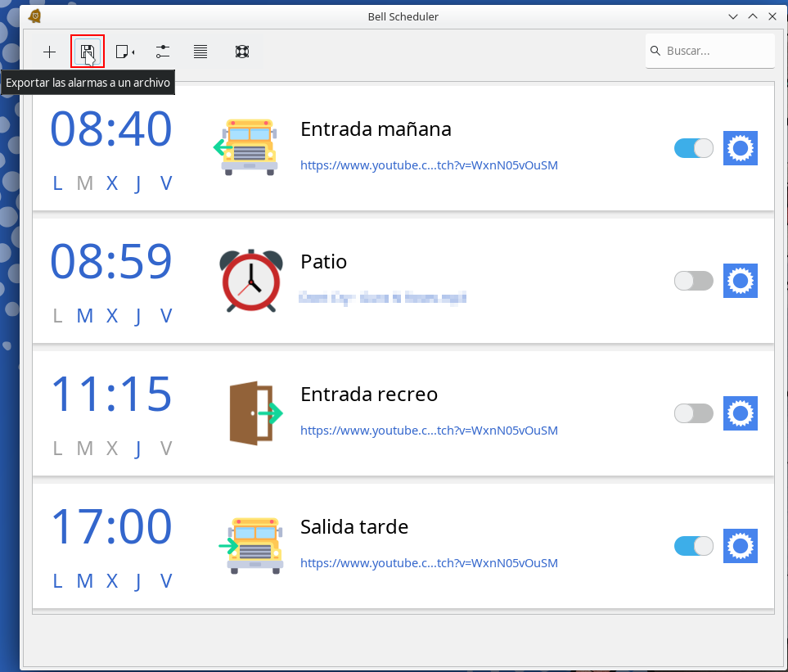Disable the Entrada mañana alarm switch
This screenshot has width=788, height=672.
(693, 148)
